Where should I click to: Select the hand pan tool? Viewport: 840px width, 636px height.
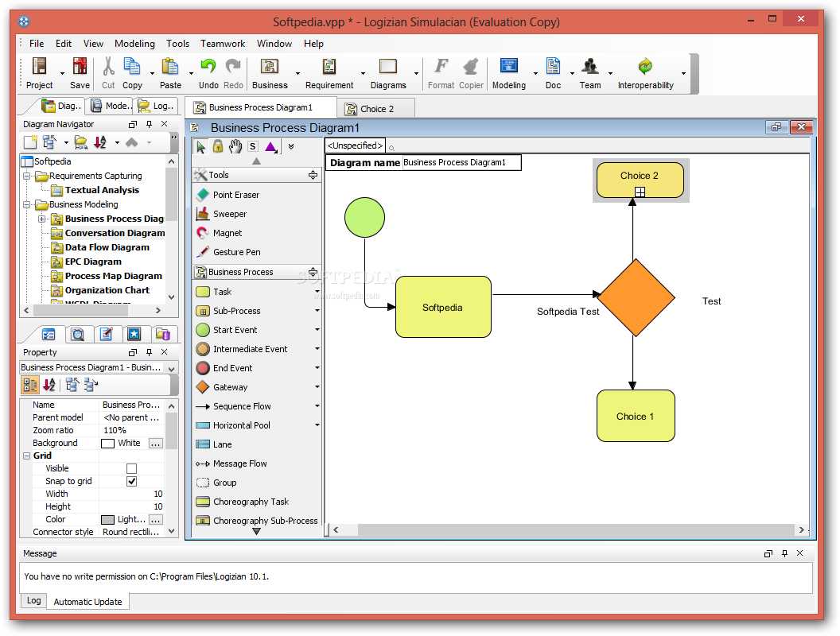[235, 146]
